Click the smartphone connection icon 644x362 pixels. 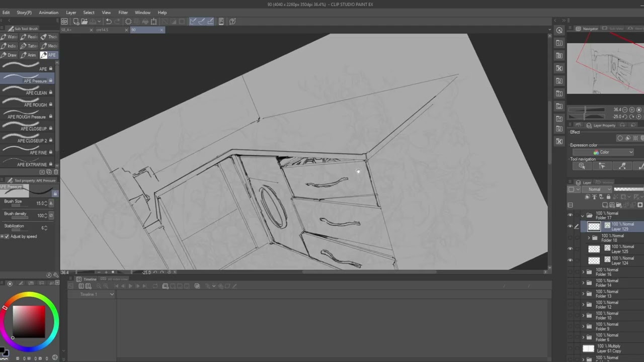coord(221,22)
